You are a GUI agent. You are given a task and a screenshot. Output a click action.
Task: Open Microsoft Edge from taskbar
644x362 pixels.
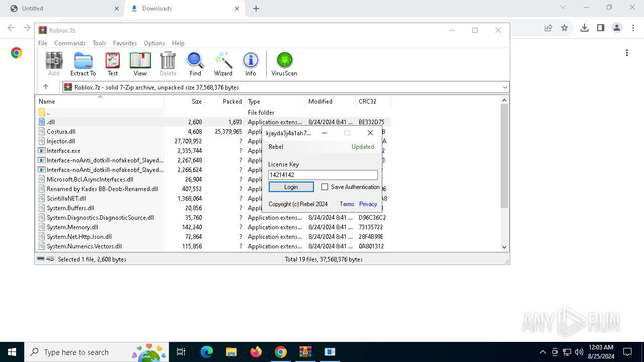[207, 352]
